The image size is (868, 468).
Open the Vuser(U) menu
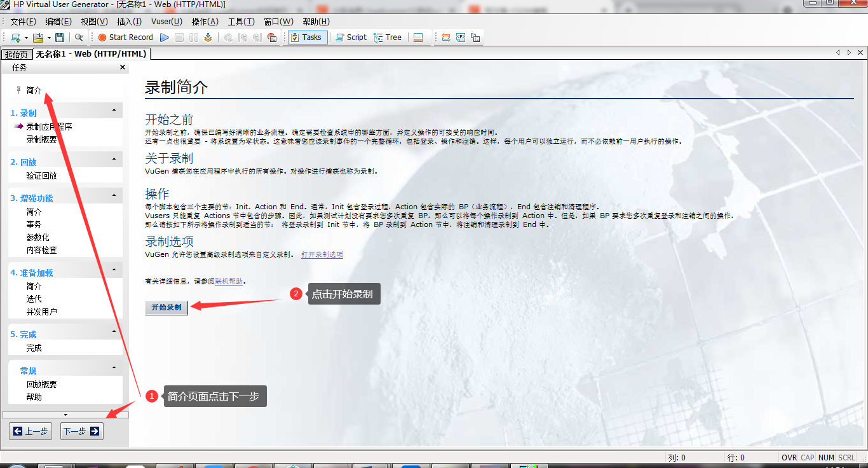coord(166,22)
